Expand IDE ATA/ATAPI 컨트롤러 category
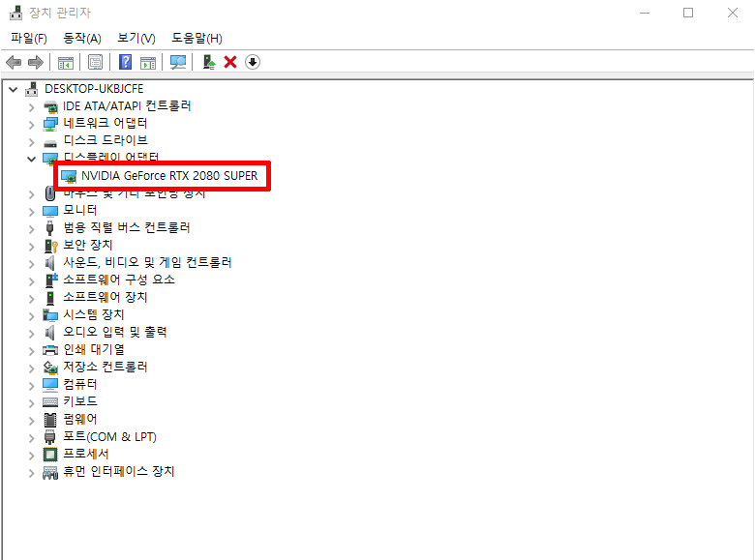 [31, 106]
